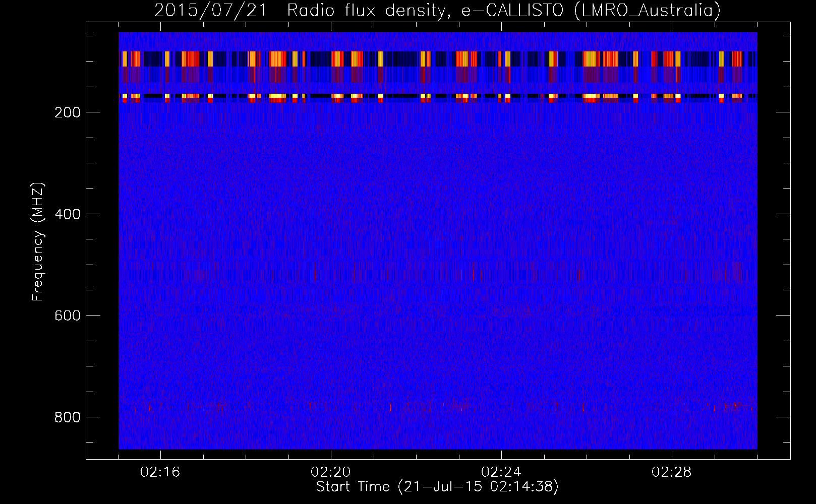Click the 600 frequency tick label
The height and width of the screenshot is (504, 816).
(68, 316)
